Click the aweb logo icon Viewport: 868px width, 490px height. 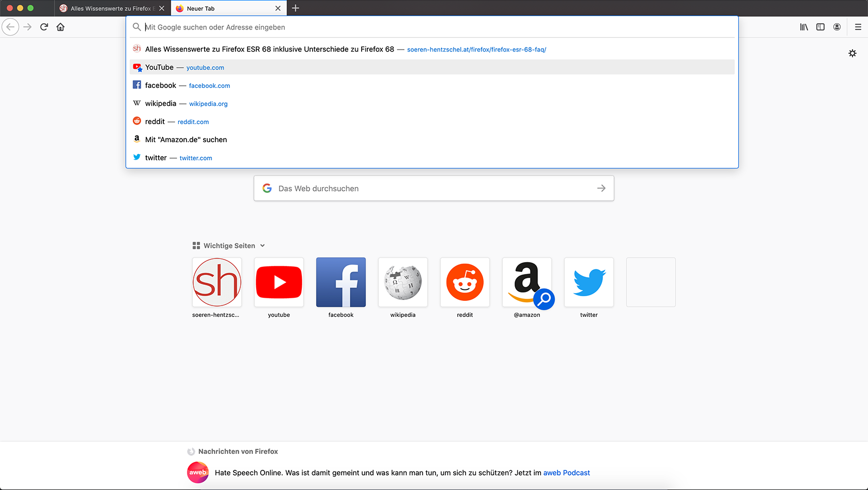198,472
